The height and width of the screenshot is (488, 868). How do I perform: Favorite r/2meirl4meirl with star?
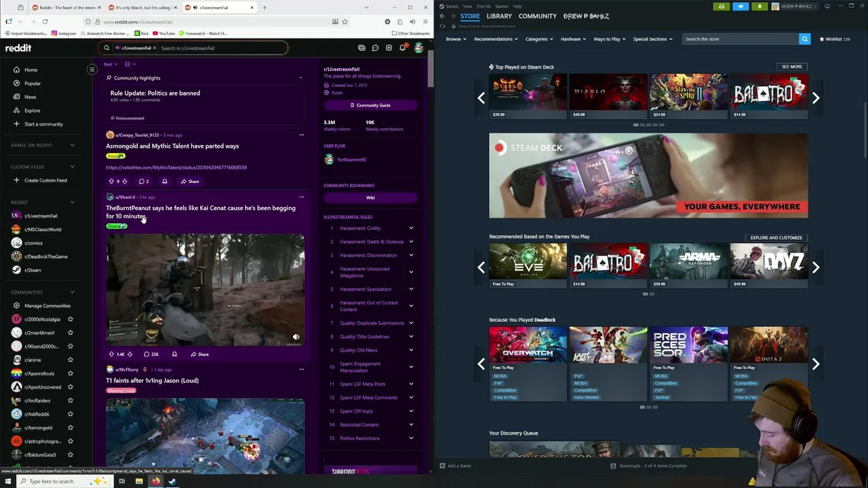70,333
